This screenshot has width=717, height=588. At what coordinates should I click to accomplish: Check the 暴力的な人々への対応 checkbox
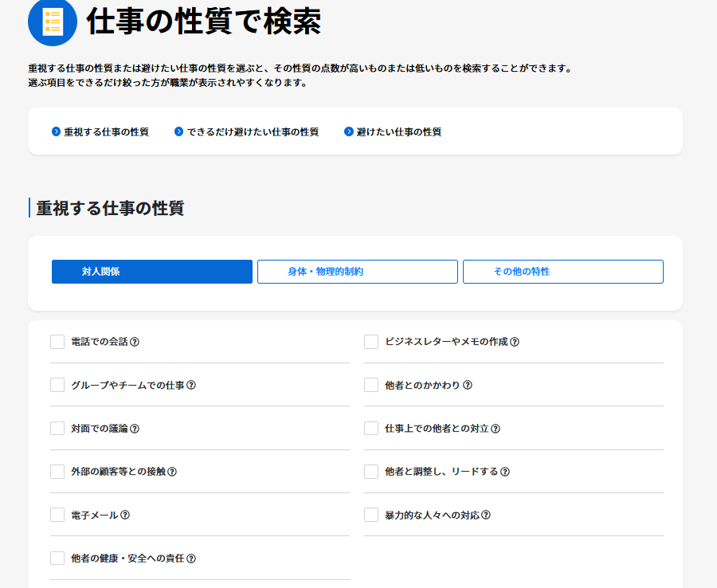coord(371,515)
